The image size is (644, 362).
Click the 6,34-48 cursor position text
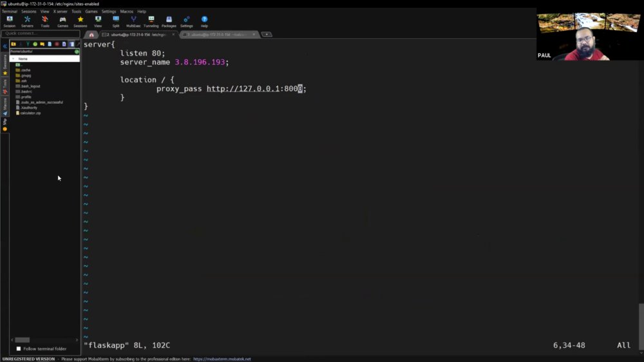[569, 345]
